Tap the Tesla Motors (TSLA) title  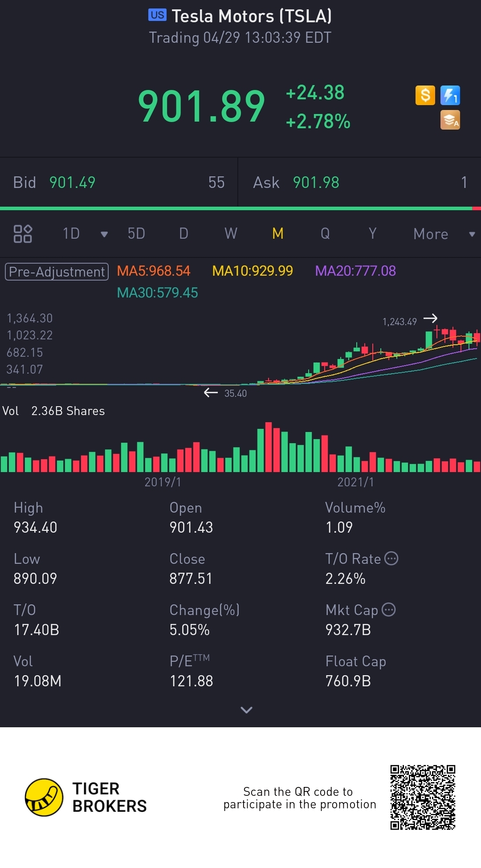coord(252,16)
